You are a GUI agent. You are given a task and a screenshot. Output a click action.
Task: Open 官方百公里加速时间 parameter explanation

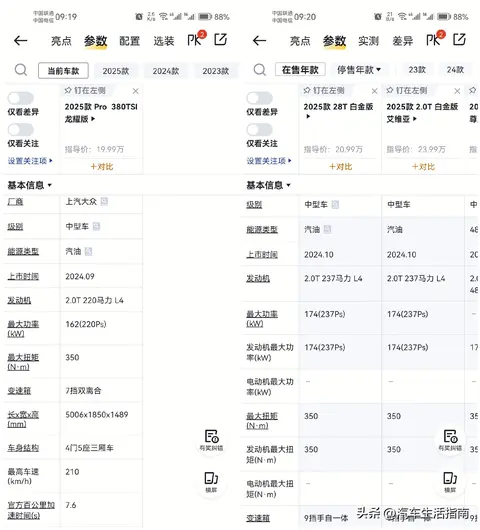point(31,510)
